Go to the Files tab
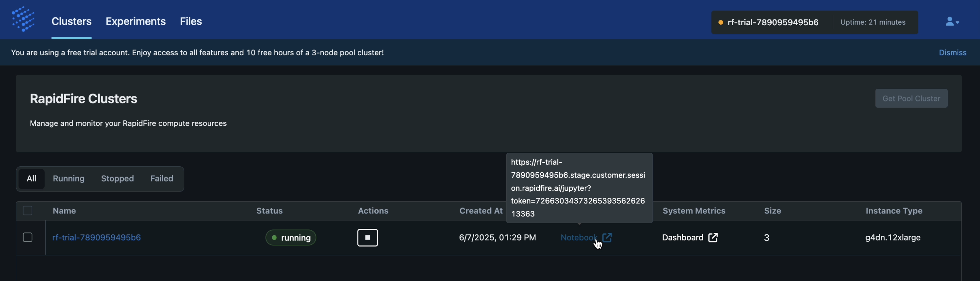This screenshot has height=281, width=980. coord(191,21)
